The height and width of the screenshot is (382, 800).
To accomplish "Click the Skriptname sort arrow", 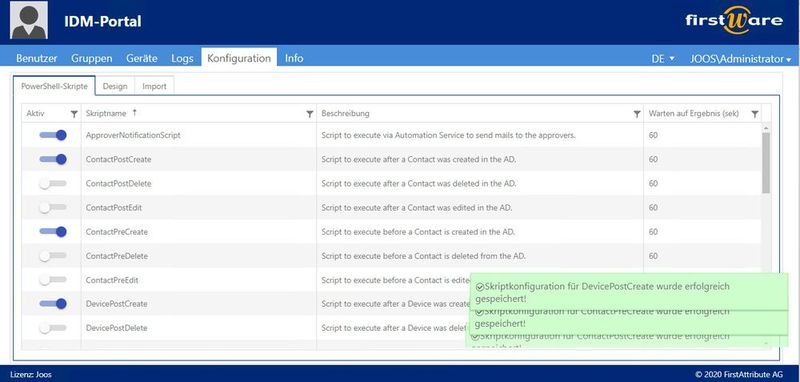I will 135,113.
